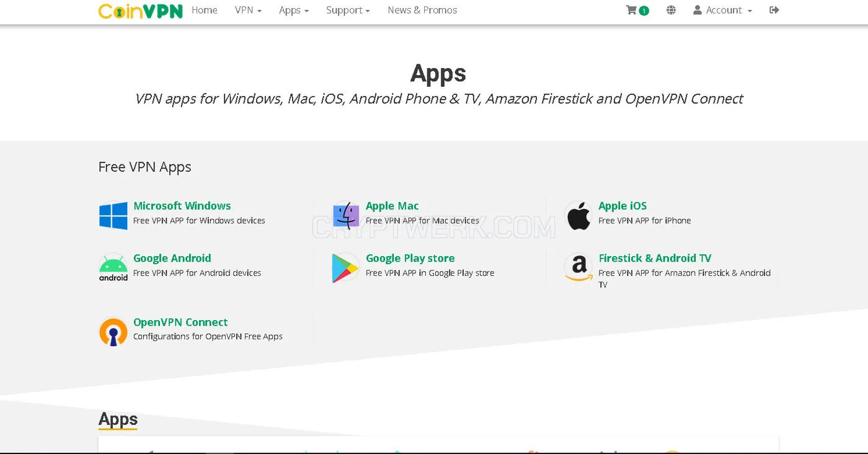Click the globe language icon

coord(671,10)
